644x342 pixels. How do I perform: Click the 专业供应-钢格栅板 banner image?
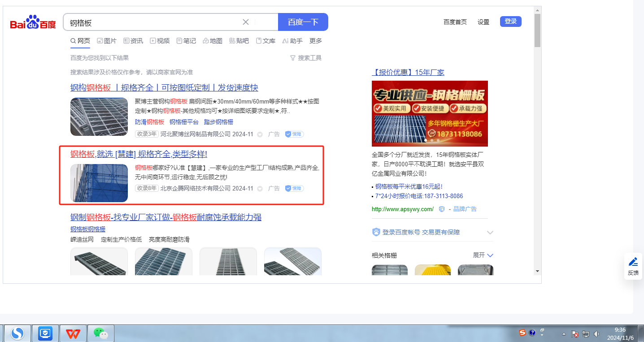(x=430, y=113)
